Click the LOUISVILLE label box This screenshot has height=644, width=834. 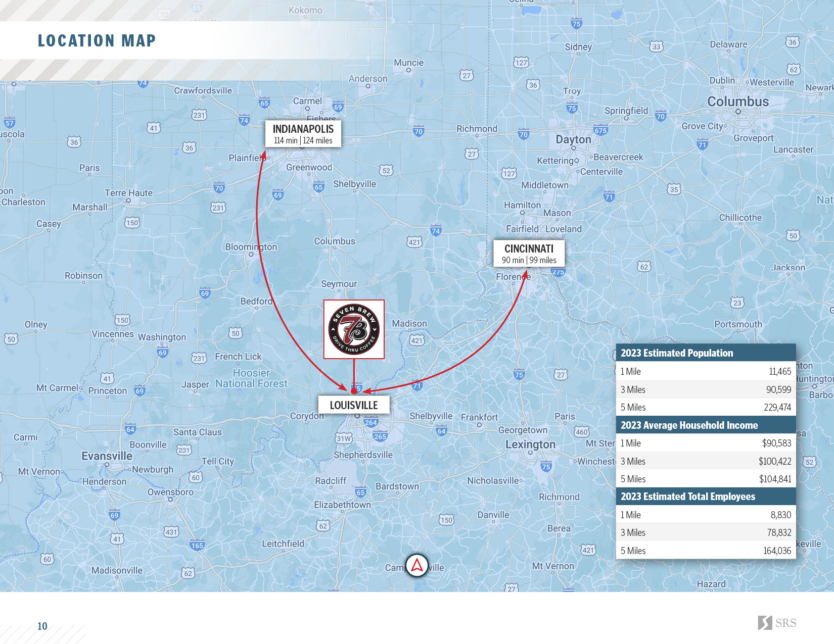[x=354, y=405]
